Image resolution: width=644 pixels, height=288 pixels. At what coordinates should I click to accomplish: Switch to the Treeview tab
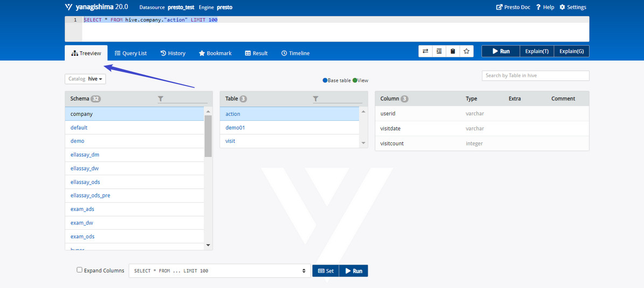[86, 53]
